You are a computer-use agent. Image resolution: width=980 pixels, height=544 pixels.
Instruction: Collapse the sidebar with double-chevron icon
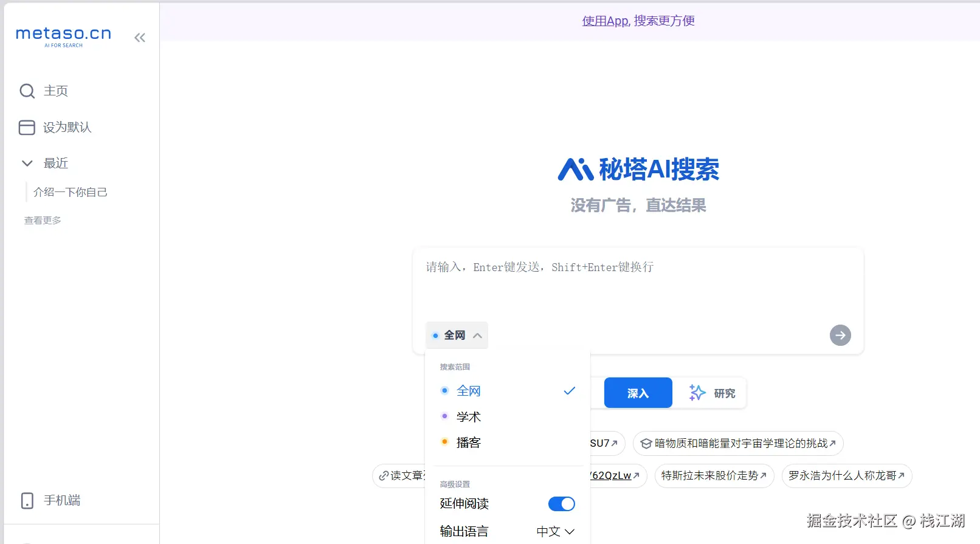pos(140,38)
